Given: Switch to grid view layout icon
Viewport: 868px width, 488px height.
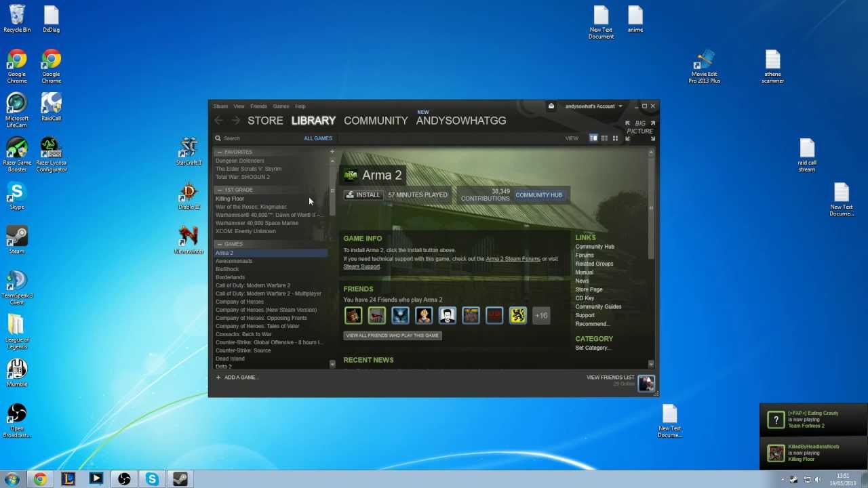Looking at the screenshot, I should pyautogui.click(x=615, y=138).
